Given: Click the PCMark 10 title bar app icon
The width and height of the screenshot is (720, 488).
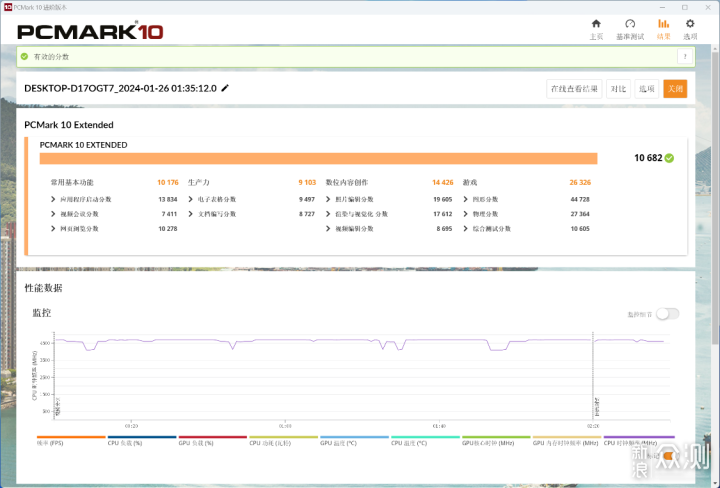Looking at the screenshot, I should click(x=7, y=7).
